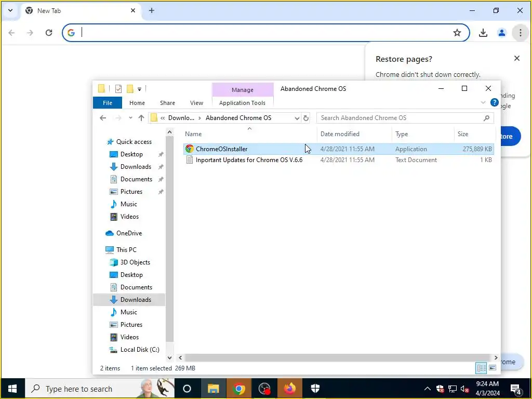Expand the Explorer ribbon chevron
Viewport: 532px width, 399px height.
(483, 102)
